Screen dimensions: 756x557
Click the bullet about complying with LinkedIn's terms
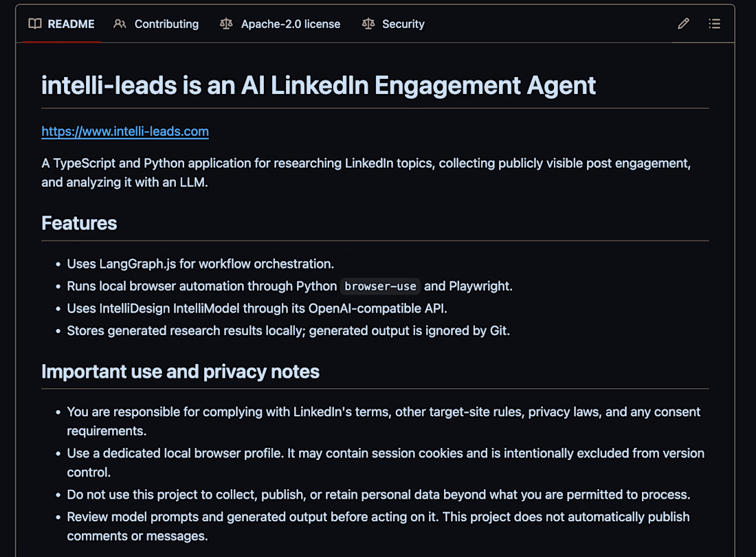pos(383,421)
